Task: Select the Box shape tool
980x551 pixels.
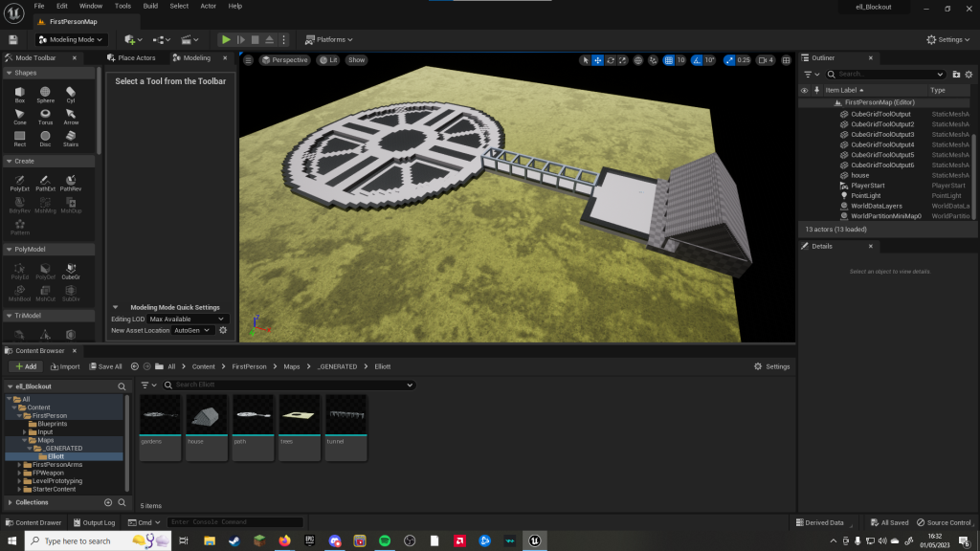Action: pyautogui.click(x=20, y=94)
